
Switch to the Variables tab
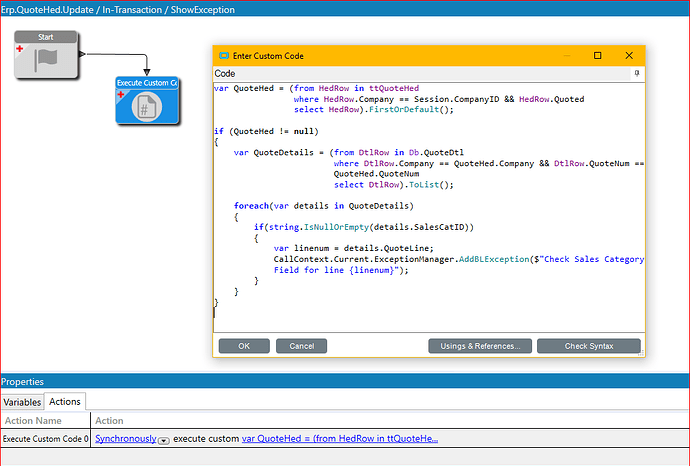[x=22, y=401]
